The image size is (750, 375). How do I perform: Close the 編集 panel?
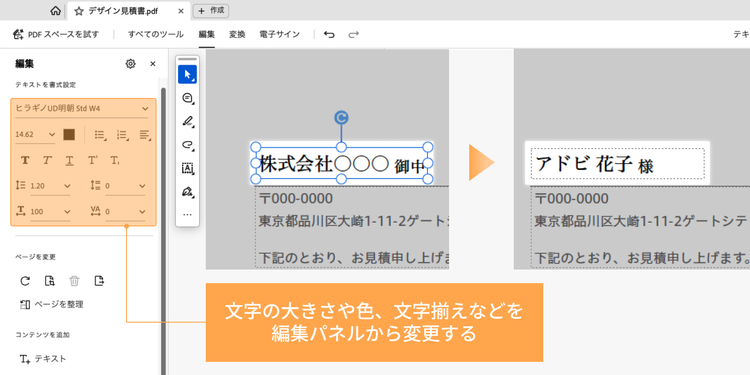(153, 64)
